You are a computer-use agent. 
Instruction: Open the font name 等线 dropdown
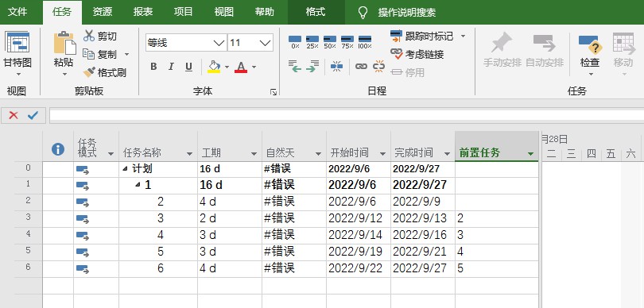coord(219,43)
